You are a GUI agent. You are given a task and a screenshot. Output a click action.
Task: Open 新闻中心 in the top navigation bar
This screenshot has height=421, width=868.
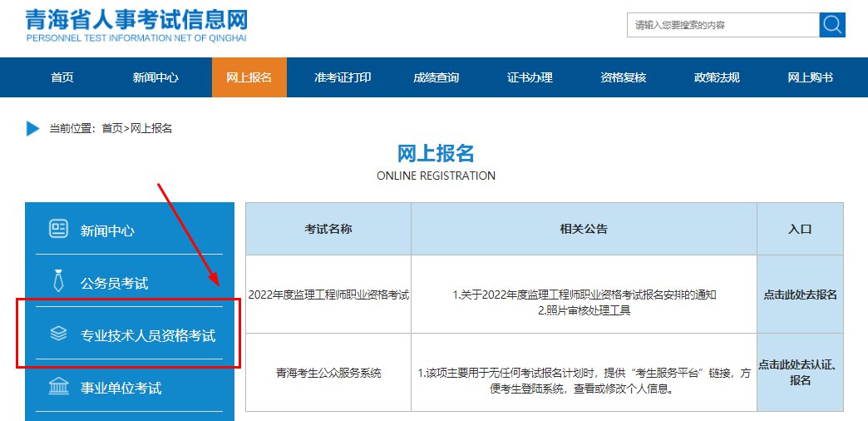[x=155, y=77]
